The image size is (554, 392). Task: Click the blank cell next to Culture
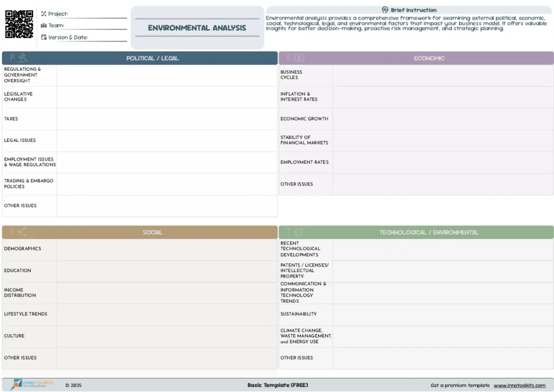point(167,336)
